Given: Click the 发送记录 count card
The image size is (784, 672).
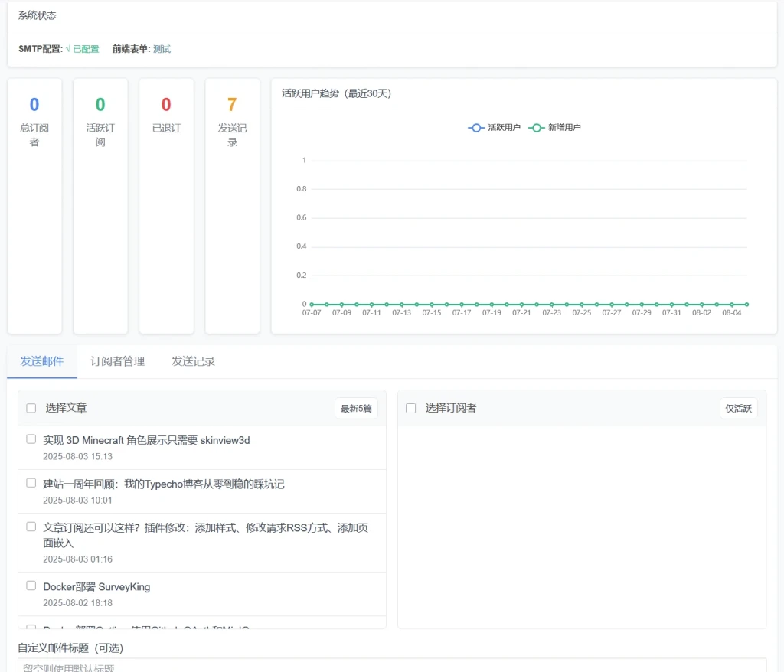Looking at the screenshot, I should click(x=232, y=205).
